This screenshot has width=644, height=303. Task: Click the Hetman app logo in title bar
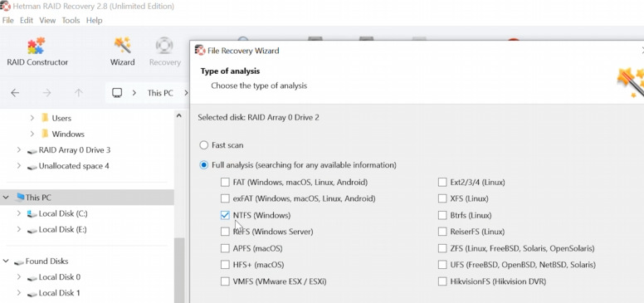coord(5,6)
